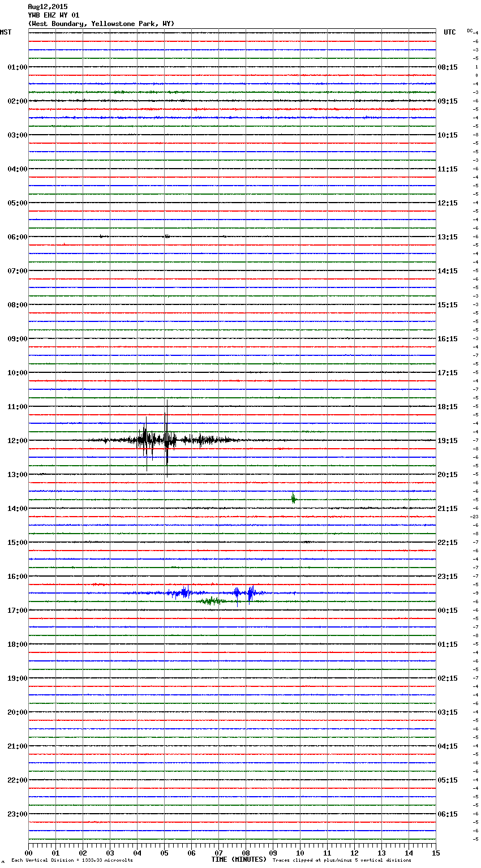
Task: Select the 12:00 MST time label
Action: click(17, 441)
